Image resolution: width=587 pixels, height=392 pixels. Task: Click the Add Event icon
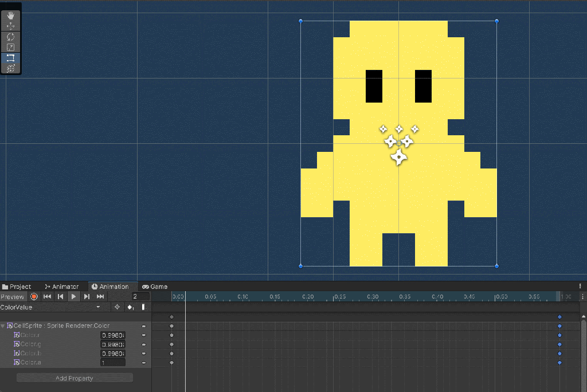[131, 307]
